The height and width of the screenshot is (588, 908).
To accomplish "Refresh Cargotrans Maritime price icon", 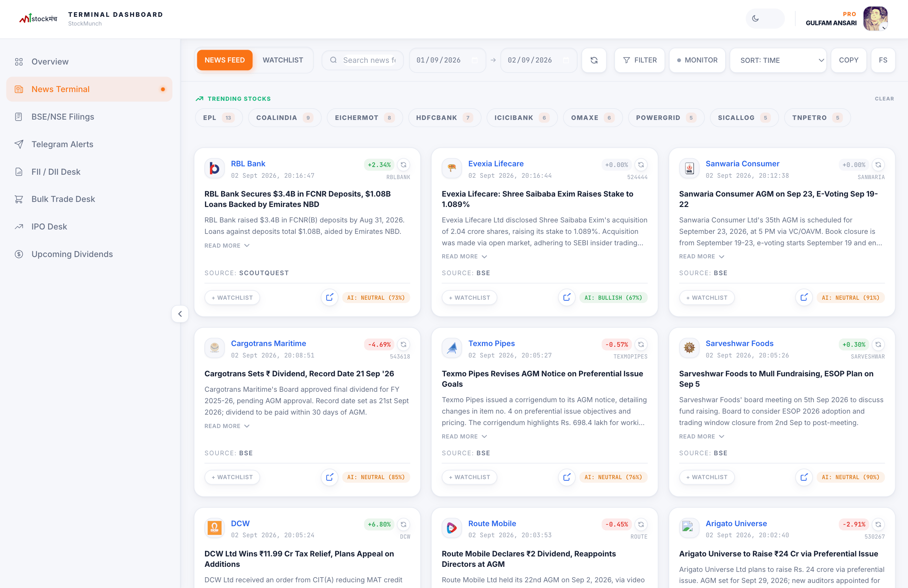I will click(403, 344).
